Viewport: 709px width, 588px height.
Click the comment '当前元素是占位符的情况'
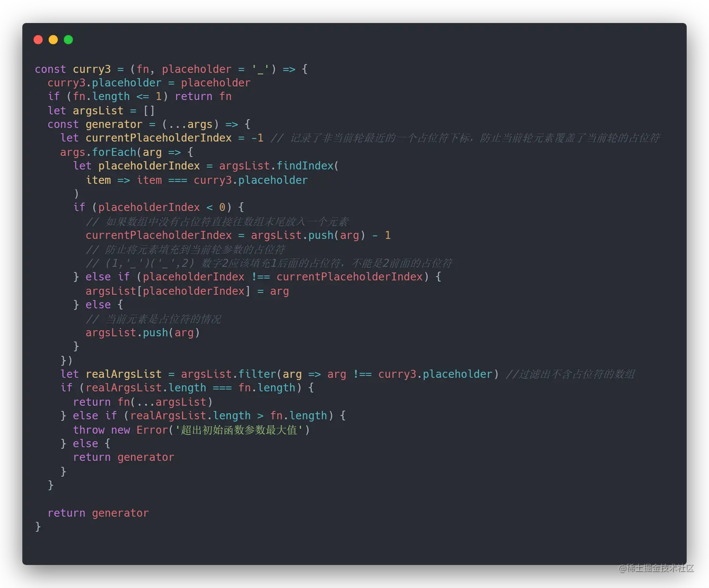point(153,319)
